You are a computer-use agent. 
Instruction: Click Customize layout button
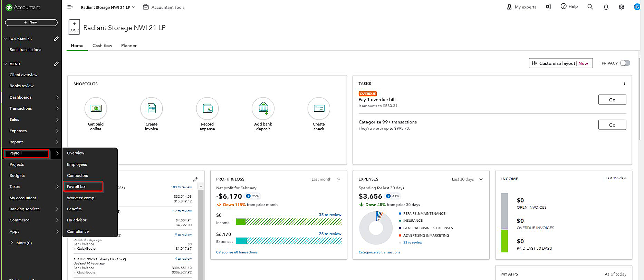coord(561,63)
